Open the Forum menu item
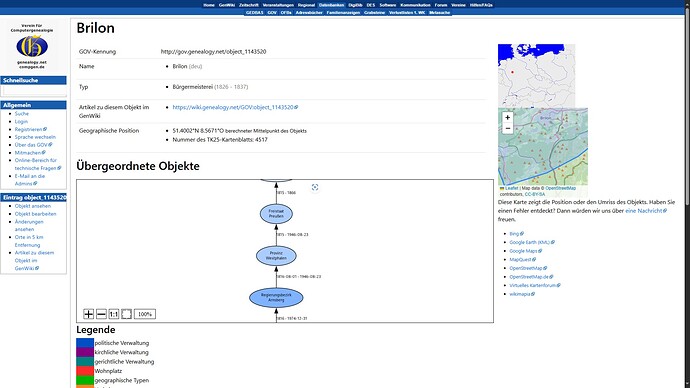The image size is (690, 388). pyautogui.click(x=441, y=5)
